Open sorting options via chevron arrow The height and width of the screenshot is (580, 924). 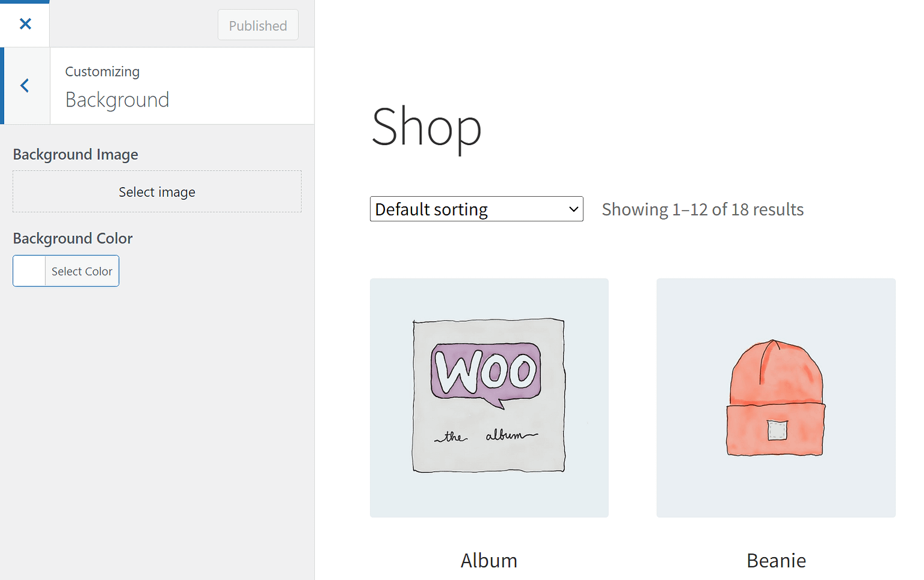571,209
